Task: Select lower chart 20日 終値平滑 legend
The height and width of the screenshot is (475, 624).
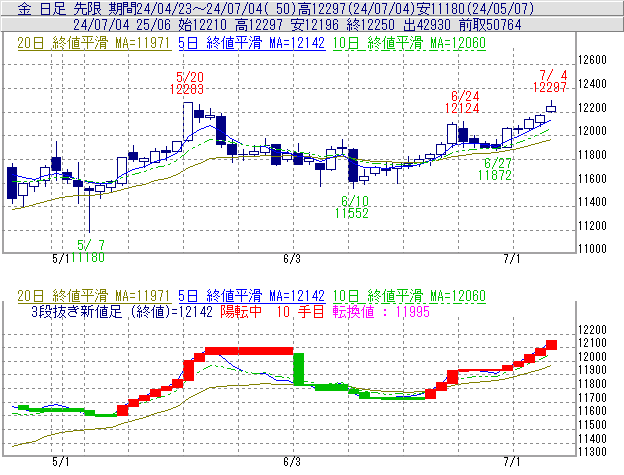Action: pos(94,296)
